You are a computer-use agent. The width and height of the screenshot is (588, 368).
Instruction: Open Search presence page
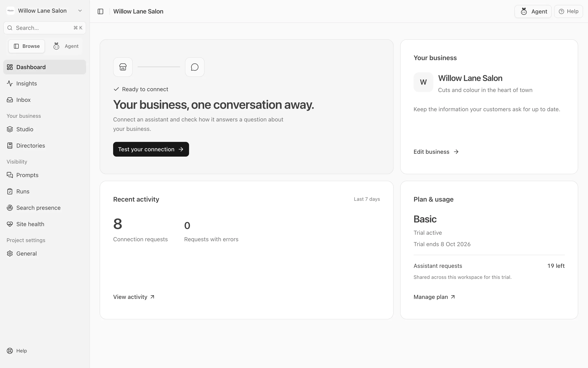point(45,208)
